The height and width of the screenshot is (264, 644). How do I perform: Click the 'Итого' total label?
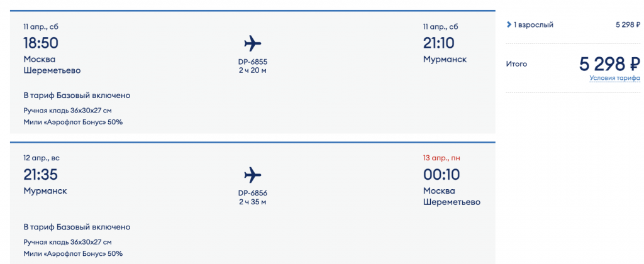pyautogui.click(x=516, y=64)
